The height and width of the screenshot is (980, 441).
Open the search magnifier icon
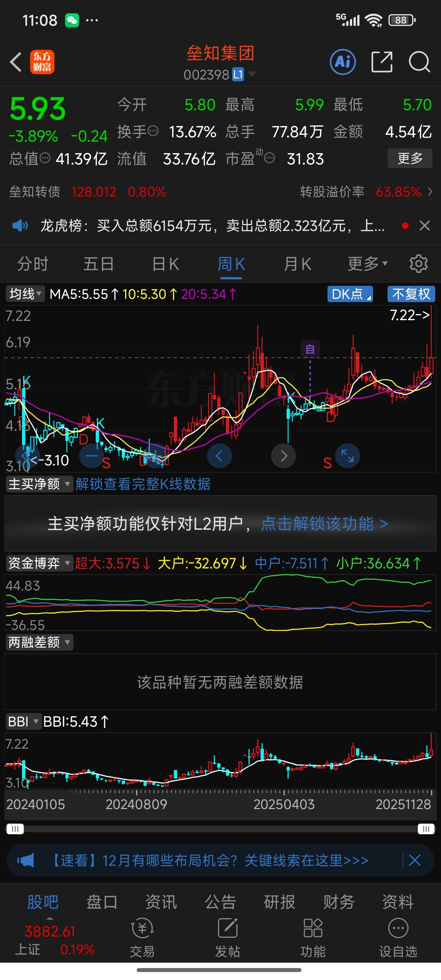419,62
